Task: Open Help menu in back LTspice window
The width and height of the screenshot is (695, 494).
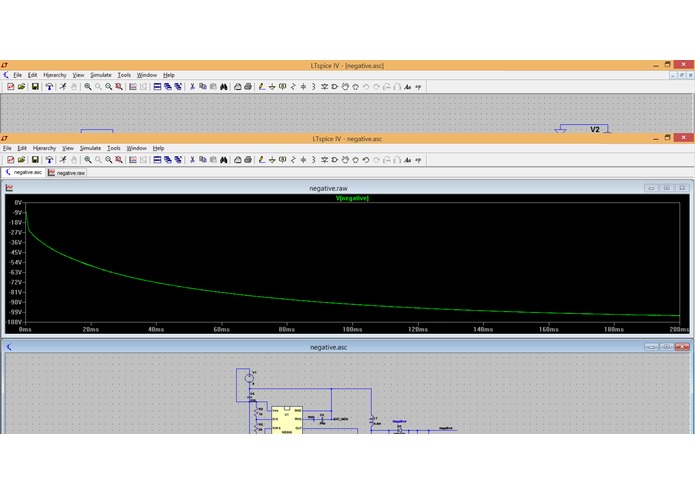Action: (169, 75)
